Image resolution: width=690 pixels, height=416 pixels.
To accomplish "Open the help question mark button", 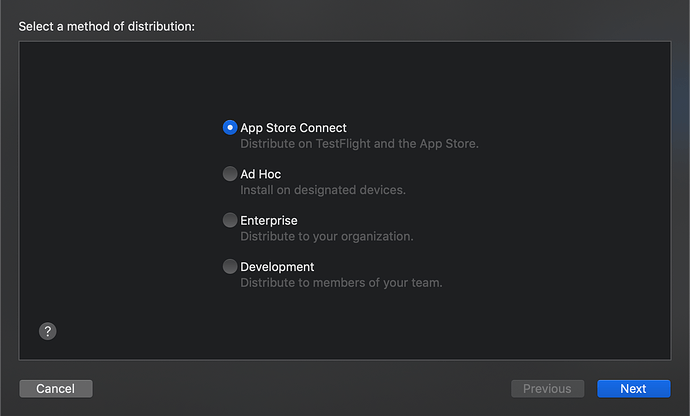I will pyautogui.click(x=47, y=330).
